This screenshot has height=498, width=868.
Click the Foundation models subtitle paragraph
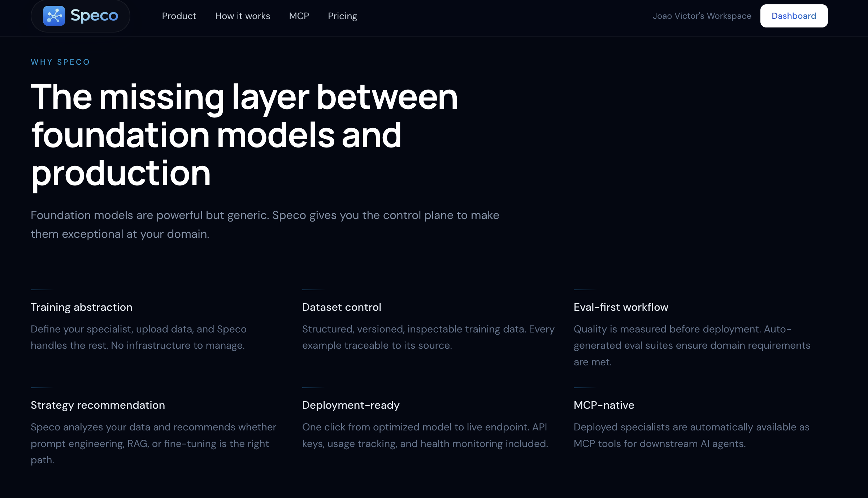coord(265,224)
